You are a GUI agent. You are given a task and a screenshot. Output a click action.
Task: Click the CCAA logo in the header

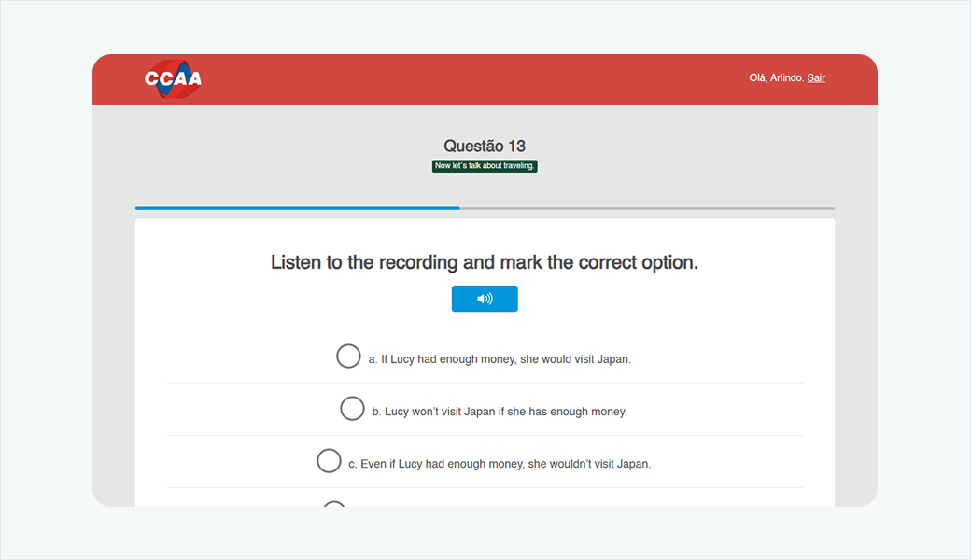[x=173, y=79]
